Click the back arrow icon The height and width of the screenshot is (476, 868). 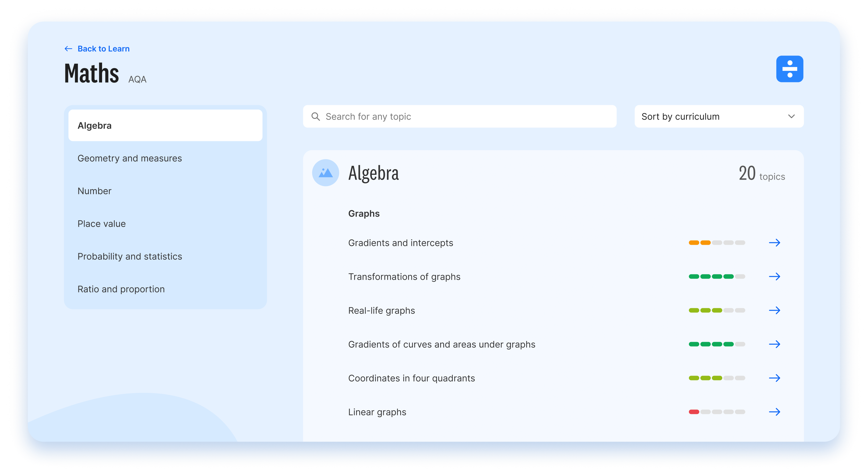[x=68, y=49]
